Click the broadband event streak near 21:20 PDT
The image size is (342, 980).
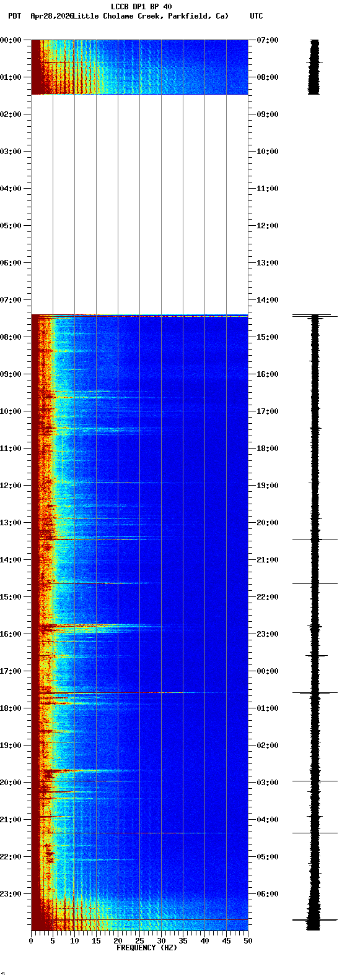pyautogui.click(x=139, y=833)
